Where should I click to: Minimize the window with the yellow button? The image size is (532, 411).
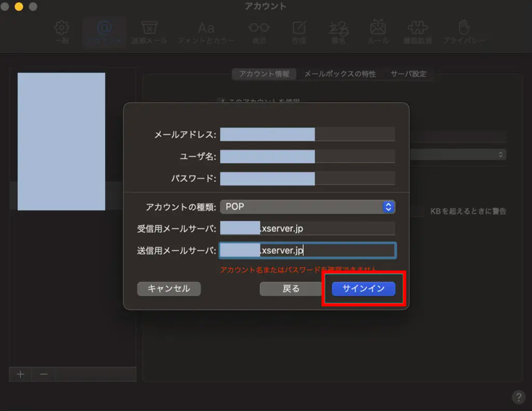(19, 6)
